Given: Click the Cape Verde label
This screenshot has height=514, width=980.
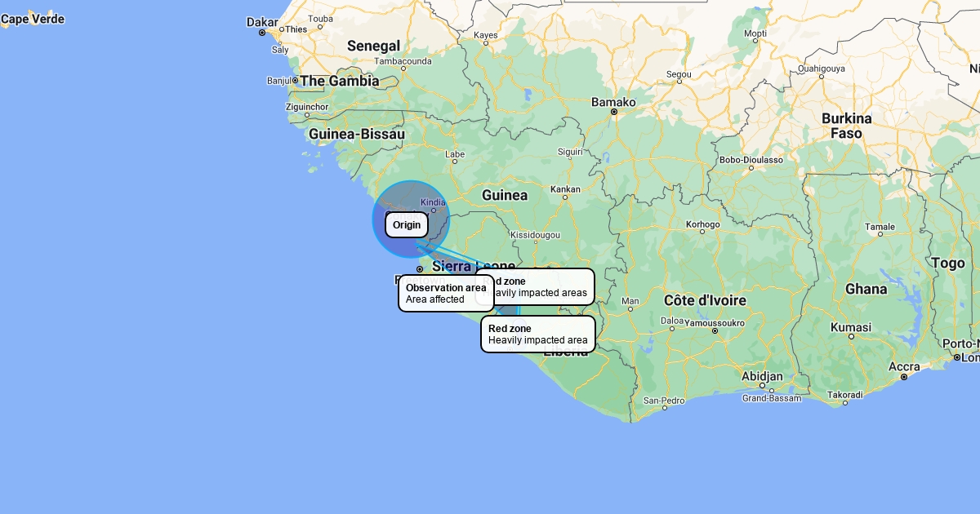Looking at the screenshot, I should pyautogui.click(x=33, y=19).
